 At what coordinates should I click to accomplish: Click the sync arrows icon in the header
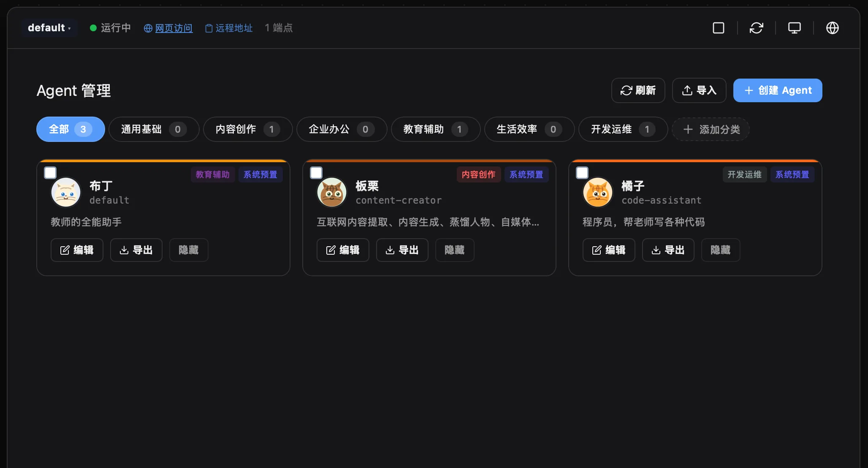click(x=757, y=28)
